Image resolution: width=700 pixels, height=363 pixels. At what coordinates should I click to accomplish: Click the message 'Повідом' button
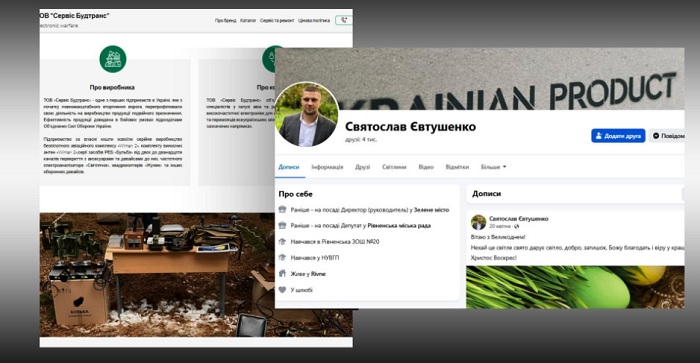(667, 136)
